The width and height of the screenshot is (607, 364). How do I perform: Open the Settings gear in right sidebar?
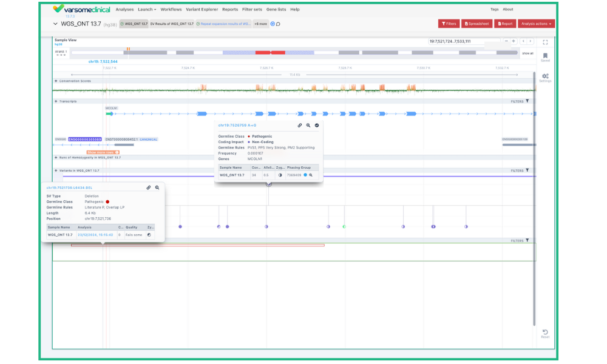pyautogui.click(x=545, y=76)
